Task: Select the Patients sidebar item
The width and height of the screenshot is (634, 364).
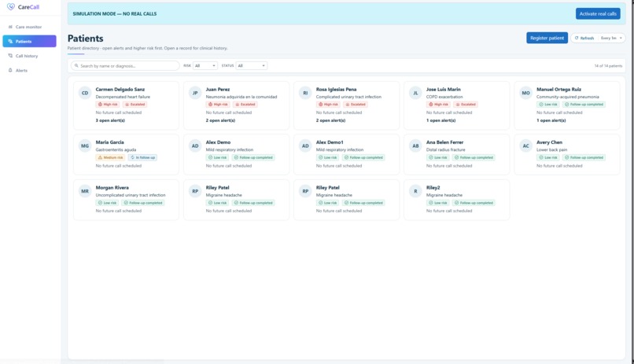Action: (x=30, y=41)
